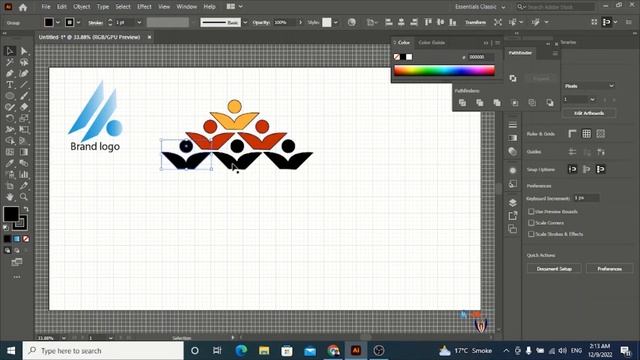Choose the Pen tool
640x360 pixels.
[x=10, y=73]
